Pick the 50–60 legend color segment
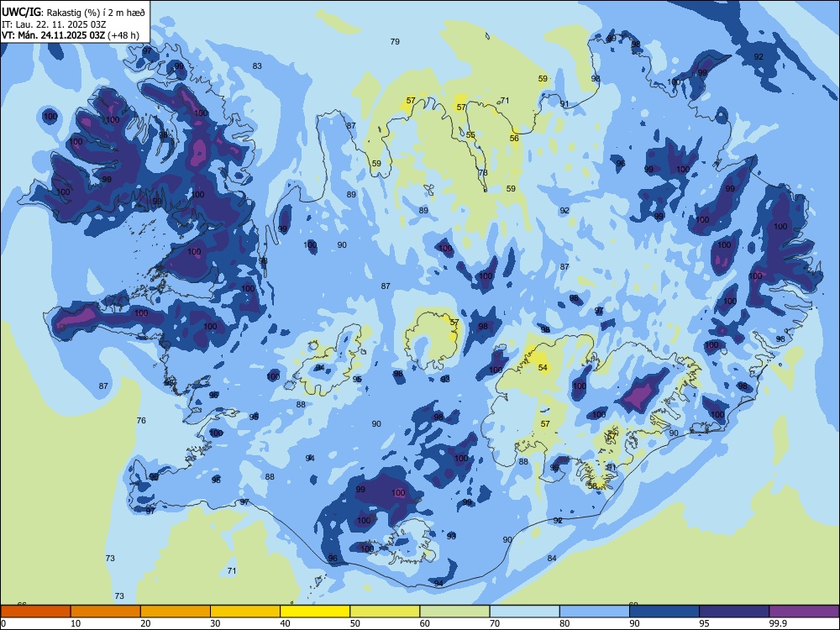 (x=386, y=612)
